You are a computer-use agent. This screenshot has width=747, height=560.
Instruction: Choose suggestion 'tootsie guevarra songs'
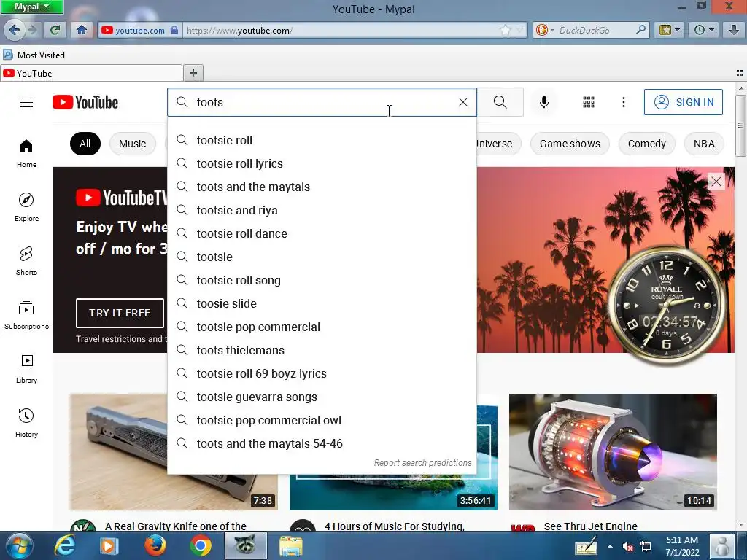click(322, 397)
